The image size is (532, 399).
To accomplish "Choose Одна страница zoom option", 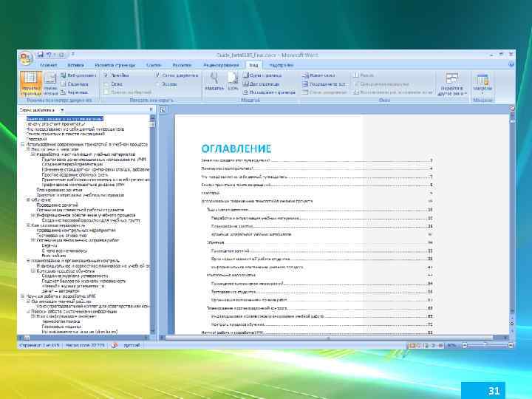I will coord(262,75).
